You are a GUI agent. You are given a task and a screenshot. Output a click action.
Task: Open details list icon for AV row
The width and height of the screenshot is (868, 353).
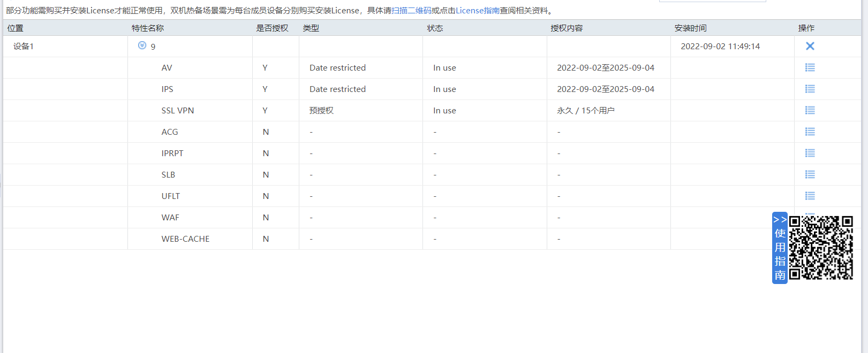tap(810, 67)
